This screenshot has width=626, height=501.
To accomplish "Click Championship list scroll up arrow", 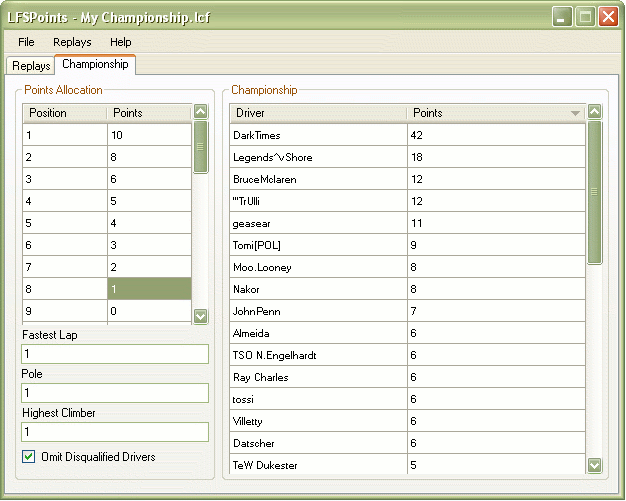I will (594, 111).
